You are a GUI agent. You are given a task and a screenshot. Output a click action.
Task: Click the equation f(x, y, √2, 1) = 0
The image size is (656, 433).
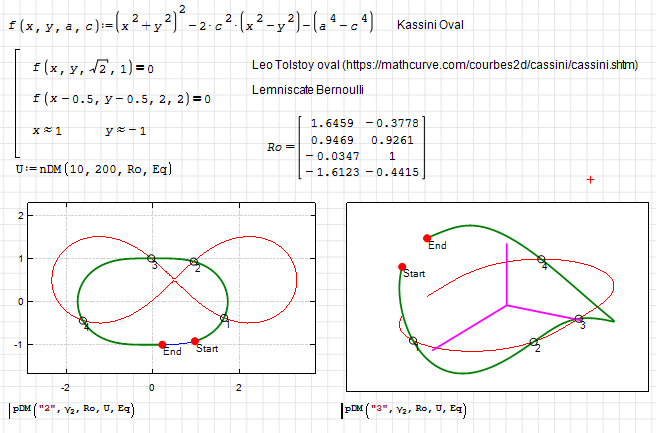pyautogui.click(x=95, y=68)
